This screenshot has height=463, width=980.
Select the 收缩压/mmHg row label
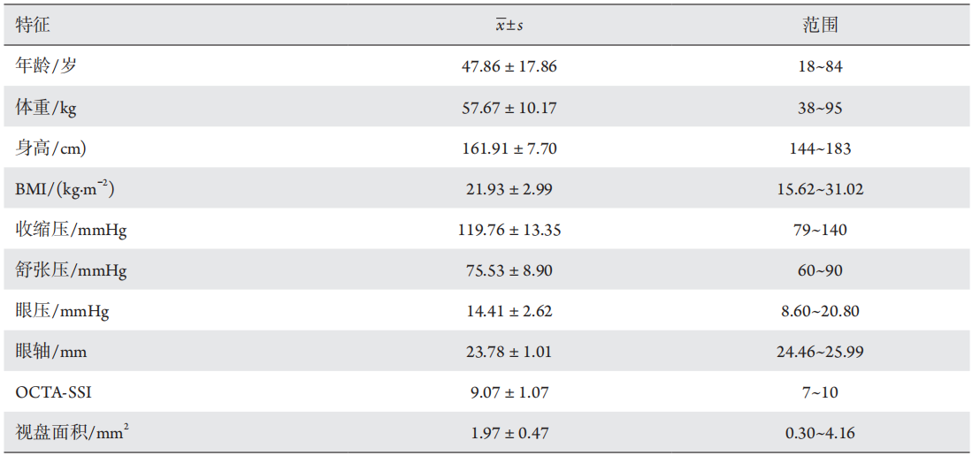(x=72, y=230)
